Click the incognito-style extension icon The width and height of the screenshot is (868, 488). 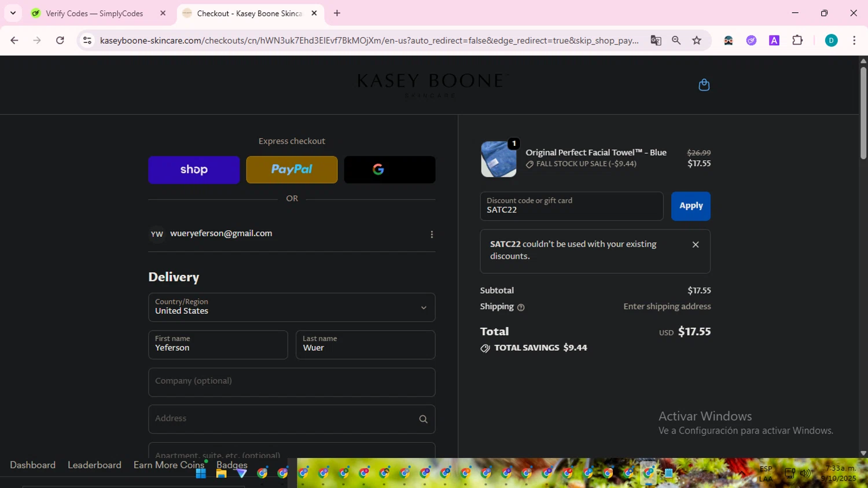click(728, 41)
